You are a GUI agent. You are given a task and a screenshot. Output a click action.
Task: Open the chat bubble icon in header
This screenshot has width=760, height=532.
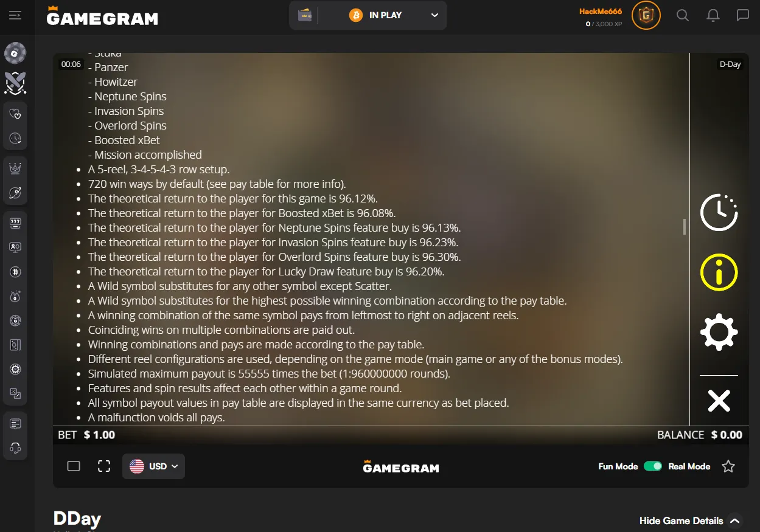click(743, 15)
